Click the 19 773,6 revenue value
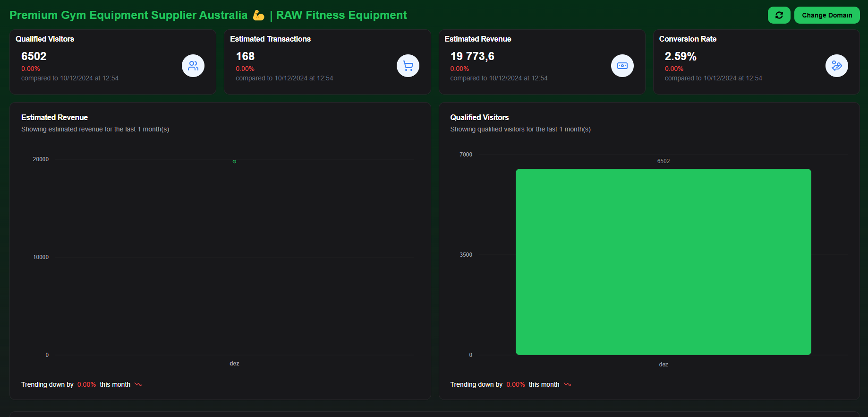This screenshot has width=868, height=417. (x=472, y=56)
